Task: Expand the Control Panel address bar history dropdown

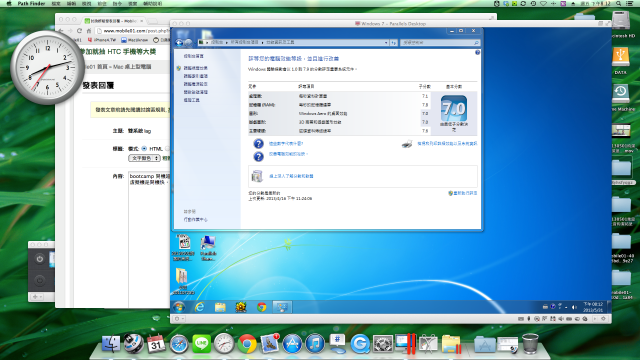Action: (x=386, y=42)
